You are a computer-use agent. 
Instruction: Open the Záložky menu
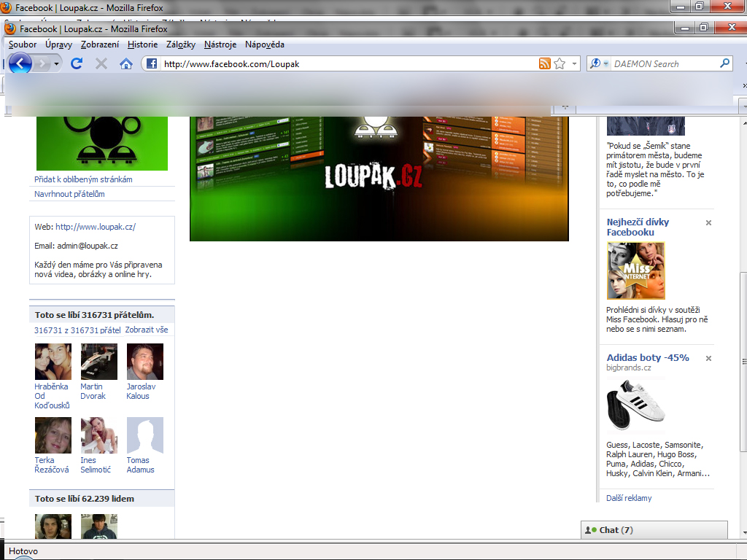coord(181,44)
